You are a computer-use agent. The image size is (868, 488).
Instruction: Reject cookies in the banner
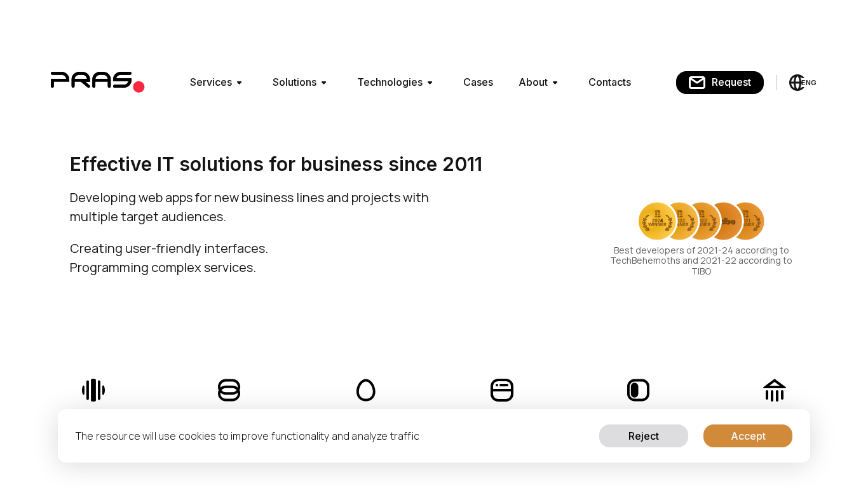tap(643, 436)
